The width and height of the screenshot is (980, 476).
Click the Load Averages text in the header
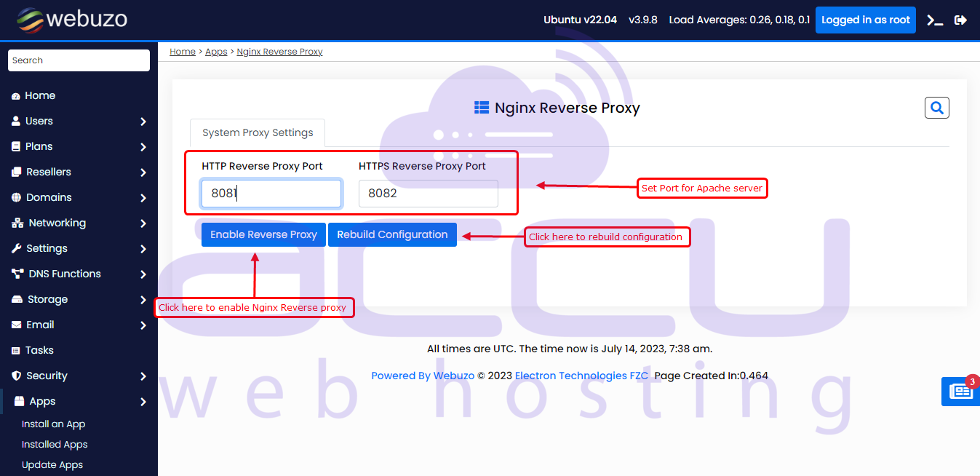[x=739, y=20]
